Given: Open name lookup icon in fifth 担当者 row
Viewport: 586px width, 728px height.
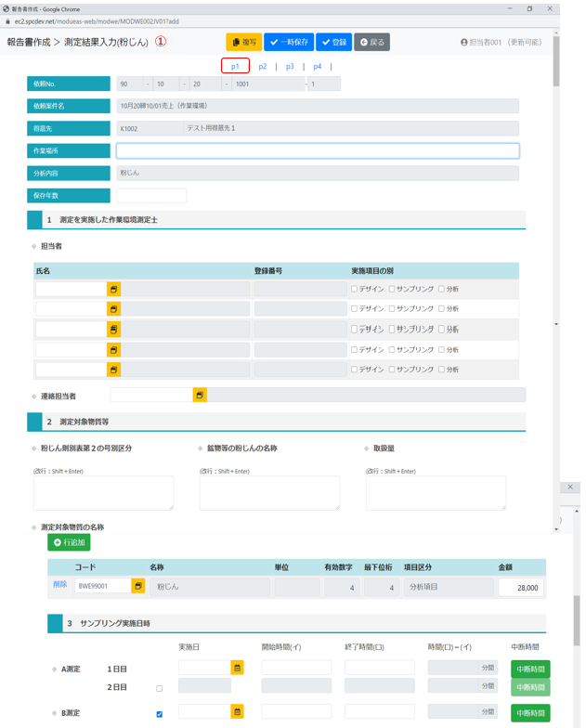Looking at the screenshot, I should pos(113,370).
